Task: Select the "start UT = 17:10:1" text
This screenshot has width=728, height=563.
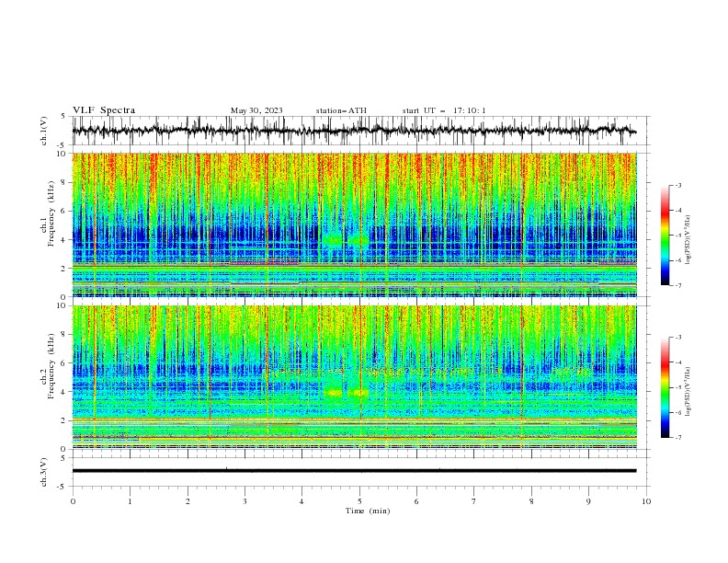Action: [444, 110]
